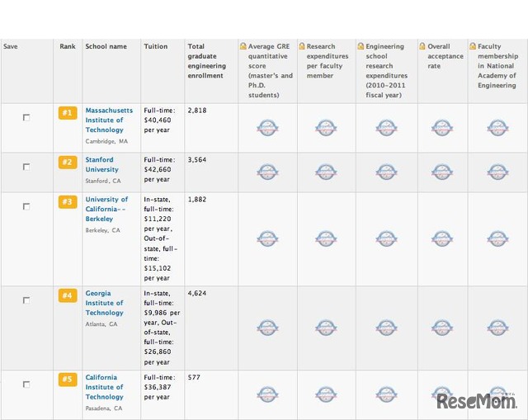Click Berkeley's locked research per faculty badge
Screen dimensions: 528x420
(x=326, y=238)
